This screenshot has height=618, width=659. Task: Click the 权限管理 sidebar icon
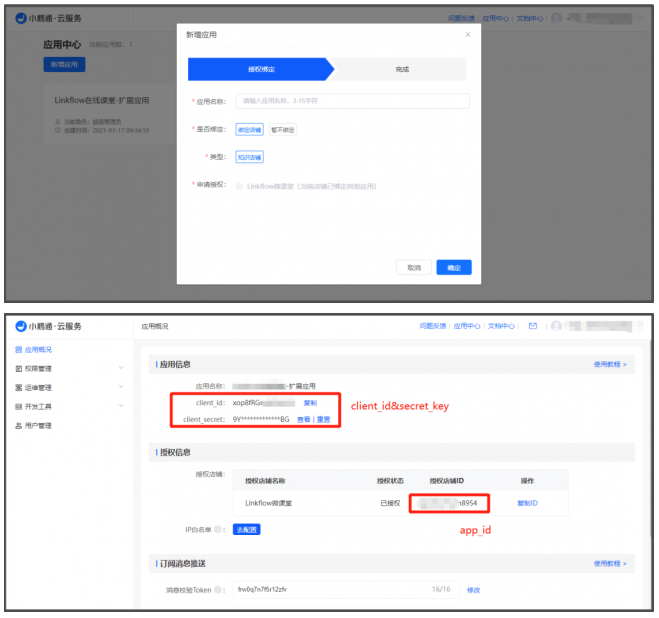(x=18, y=368)
